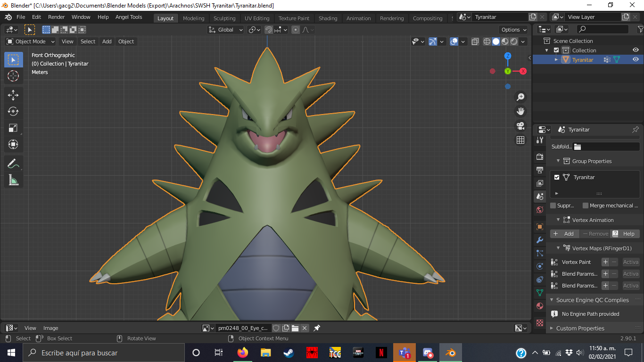Toggle X-Ray display button

click(x=475, y=41)
